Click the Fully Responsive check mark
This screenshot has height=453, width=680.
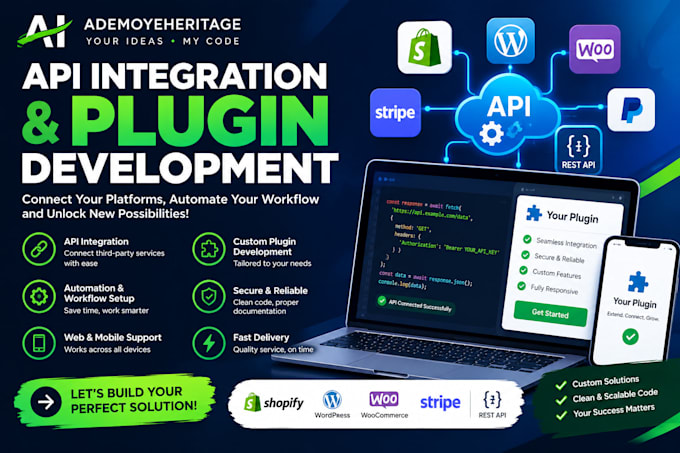click(x=521, y=286)
